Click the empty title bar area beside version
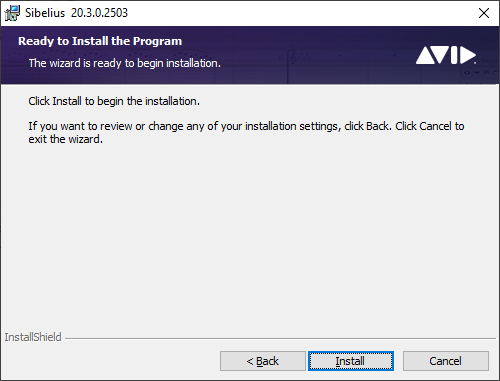Image resolution: width=500 pixels, height=381 pixels. tap(300, 13)
